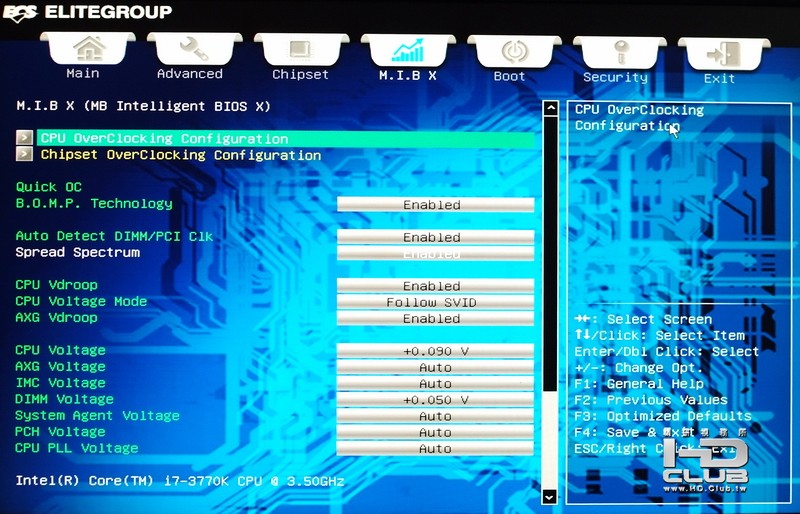Select the DIMM Voltage label
Viewport: 800px width, 514px height.
(64, 399)
